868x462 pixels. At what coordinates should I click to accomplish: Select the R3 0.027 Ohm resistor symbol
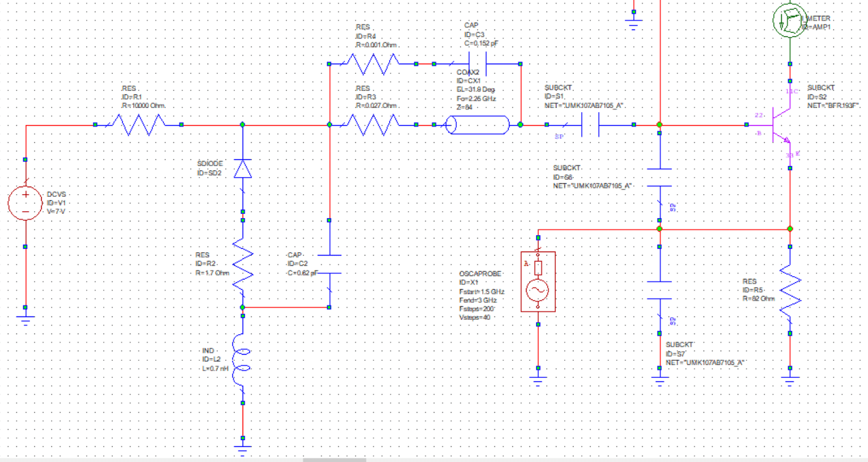point(372,125)
